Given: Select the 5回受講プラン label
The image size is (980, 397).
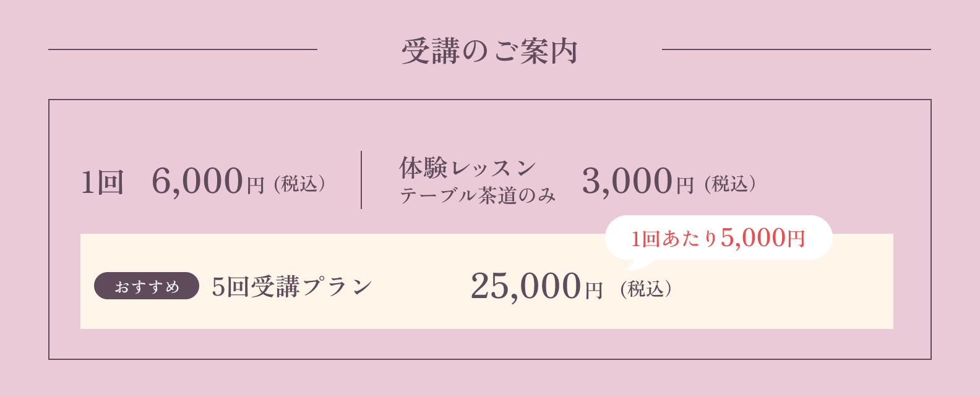Looking at the screenshot, I should (292, 286).
